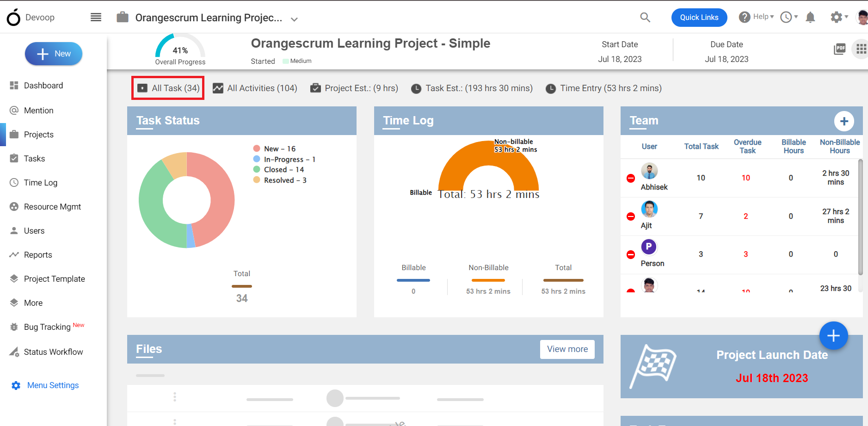Screen dimensions: 868x426
Task: Go to Projects in the sidebar
Action: pos(39,135)
